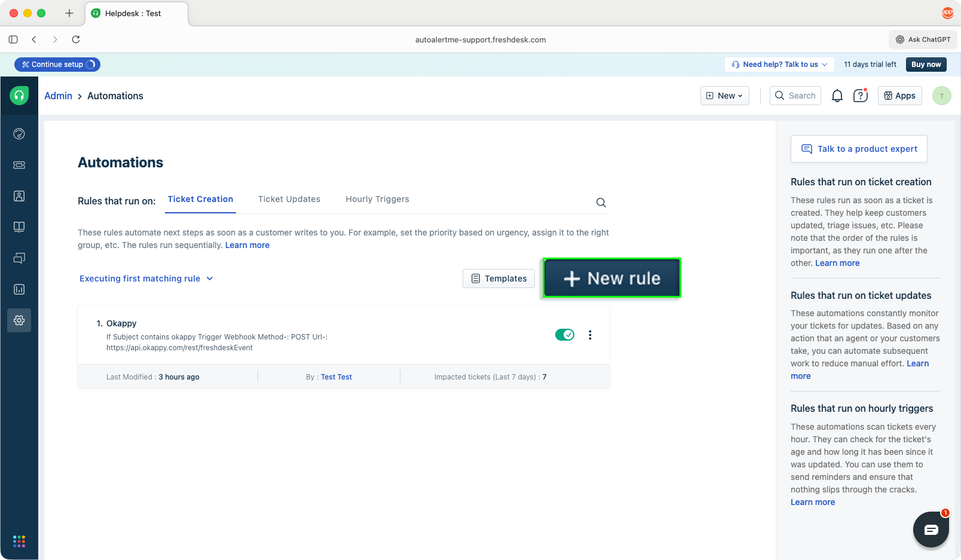Open the Freshworks app switcher grid
Viewport: 961px width, 560px height.
(19, 541)
